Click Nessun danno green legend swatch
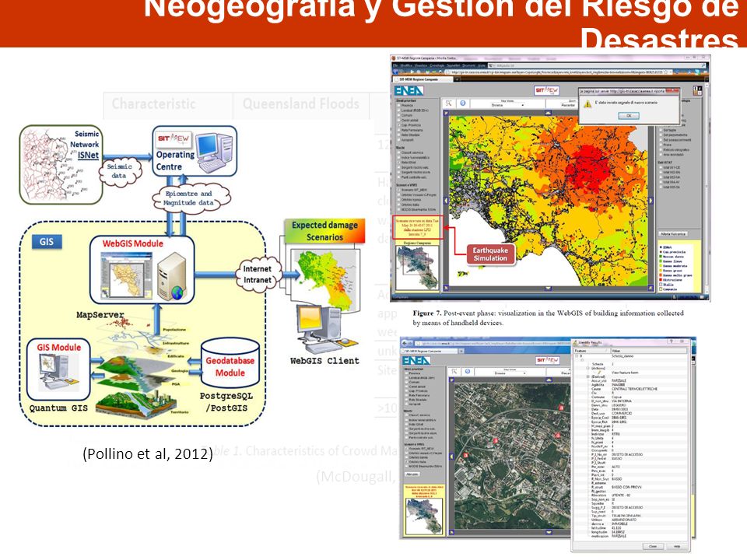747x560 pixels. 661,257
